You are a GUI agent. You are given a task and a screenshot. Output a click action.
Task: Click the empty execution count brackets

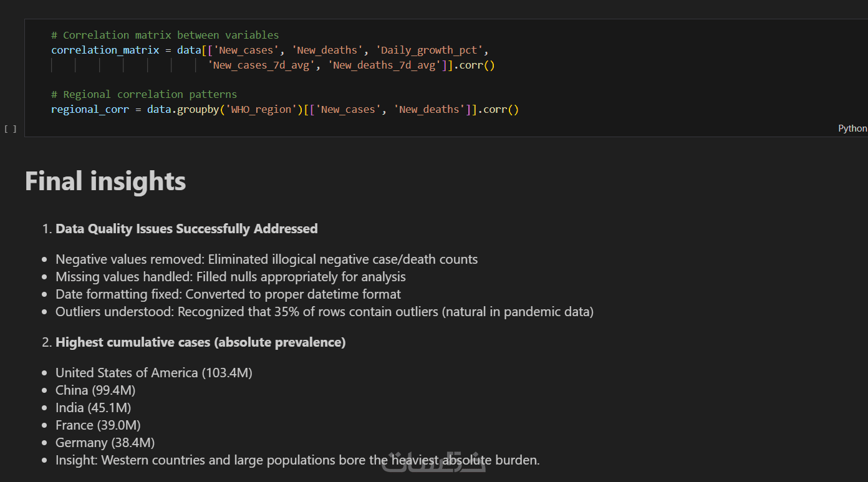(x=11, y=129)
